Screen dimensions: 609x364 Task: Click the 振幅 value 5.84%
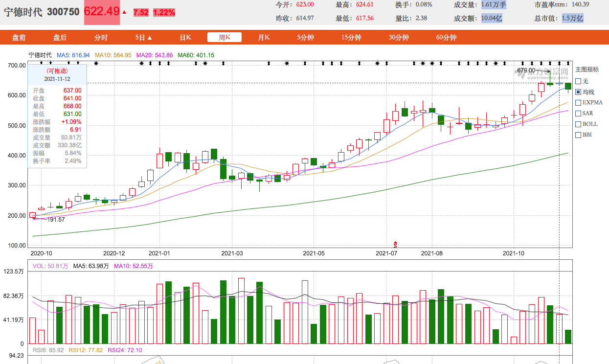73,153
